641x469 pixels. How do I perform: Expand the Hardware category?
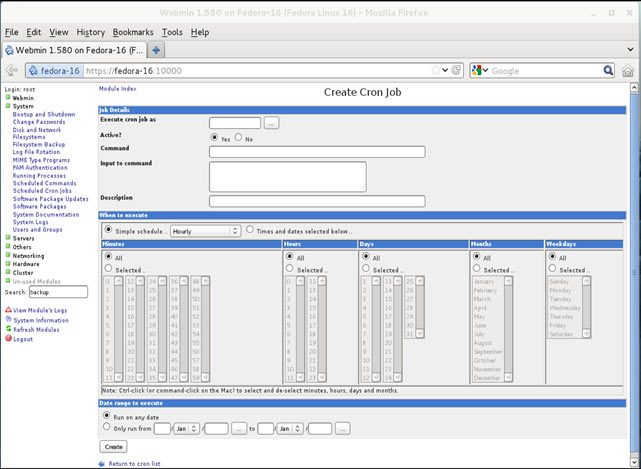[8, 264]
